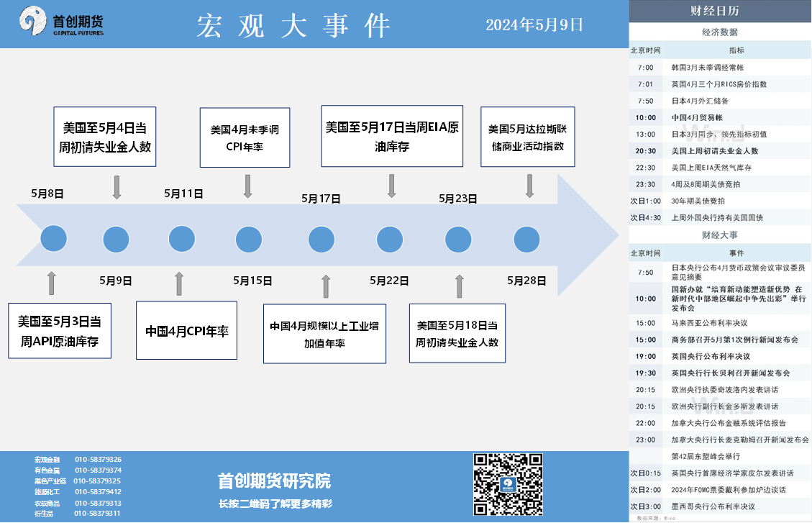The image size is (812, 523).
Task: Select the timeline circle for 5月17日
Action: (x=321, y=240)
